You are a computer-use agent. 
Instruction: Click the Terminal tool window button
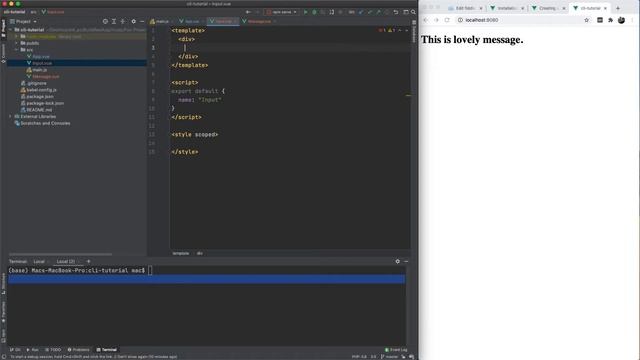pos(107,350)
